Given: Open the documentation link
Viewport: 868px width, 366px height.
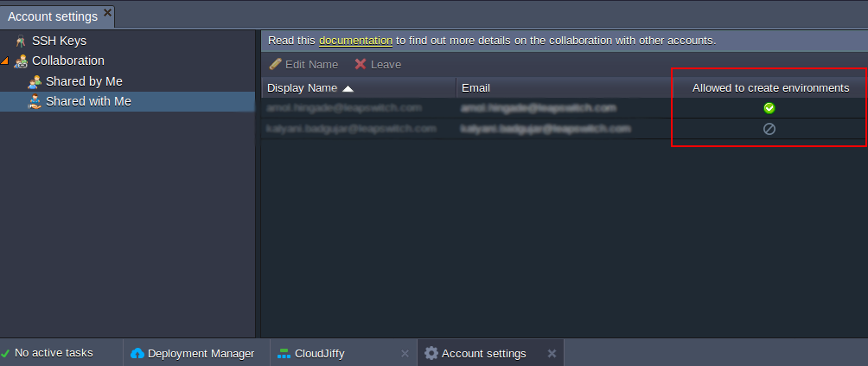Looking at the screenshot, I should 355,41.
